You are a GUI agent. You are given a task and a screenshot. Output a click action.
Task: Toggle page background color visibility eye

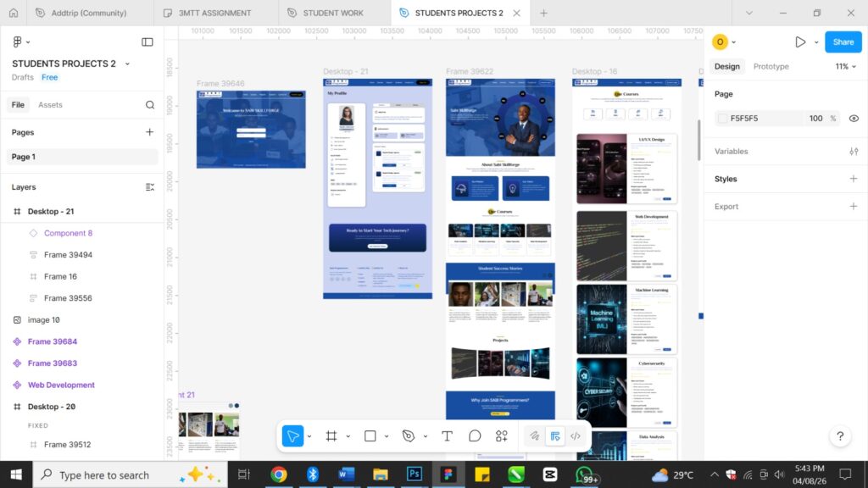(x=854, y=119)
